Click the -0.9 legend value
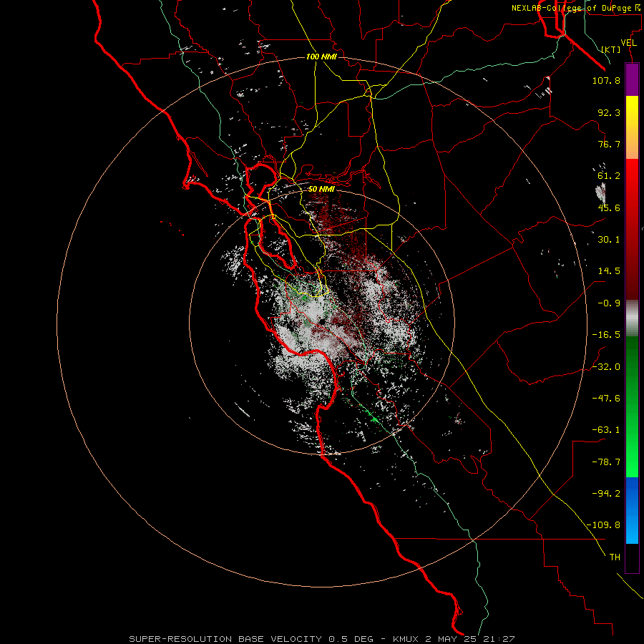Viewport: 644px width, 644px height. pos(609,303)
